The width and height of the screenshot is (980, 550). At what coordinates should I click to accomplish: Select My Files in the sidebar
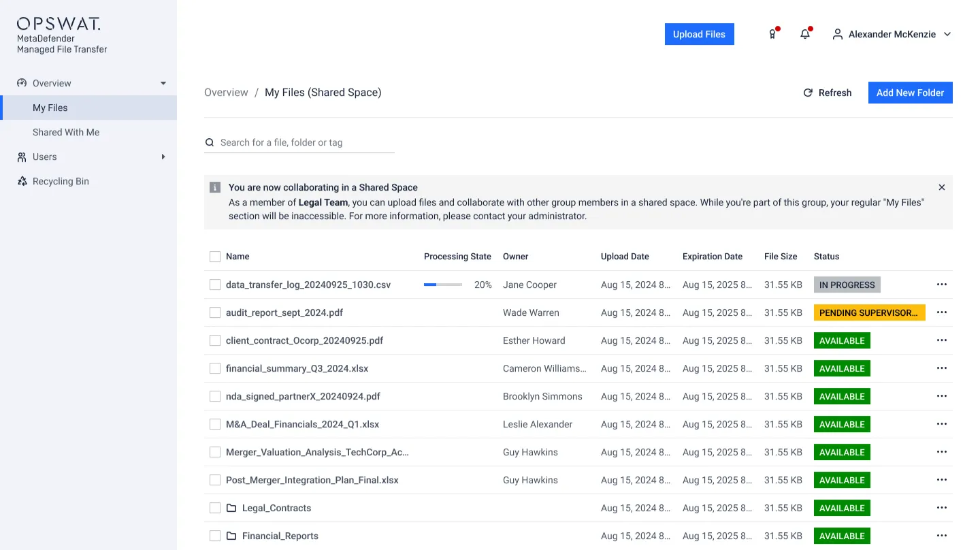tap(50, 108)
